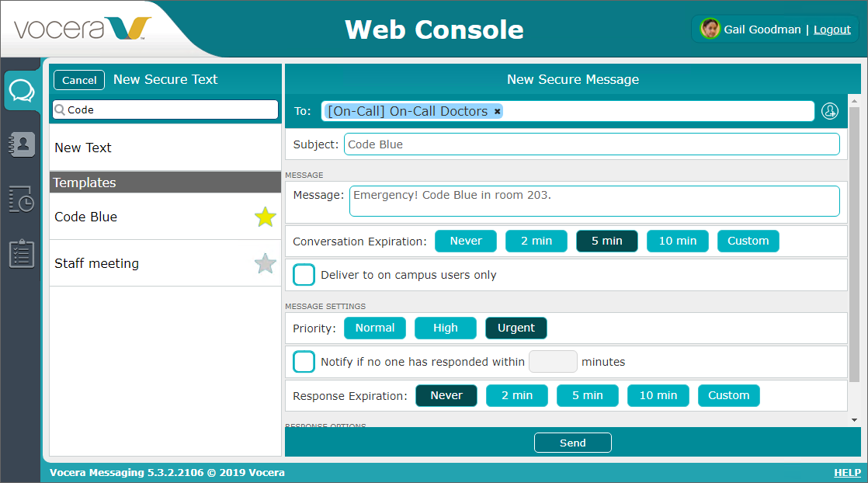Click the Vocera logo
868x483 pixels.
pos(82,28)
